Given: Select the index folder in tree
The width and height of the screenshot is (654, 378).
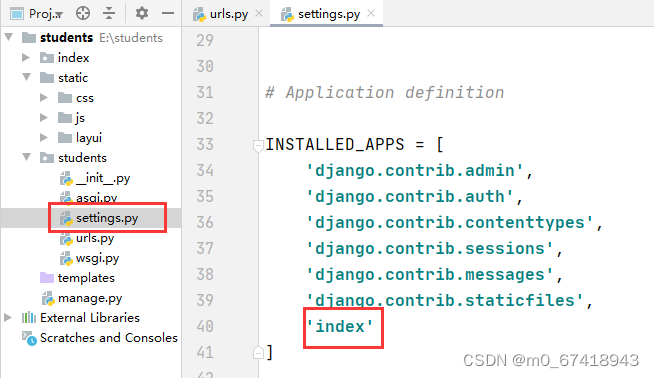Looking at the screenshot, I should [x=73, y=58].
